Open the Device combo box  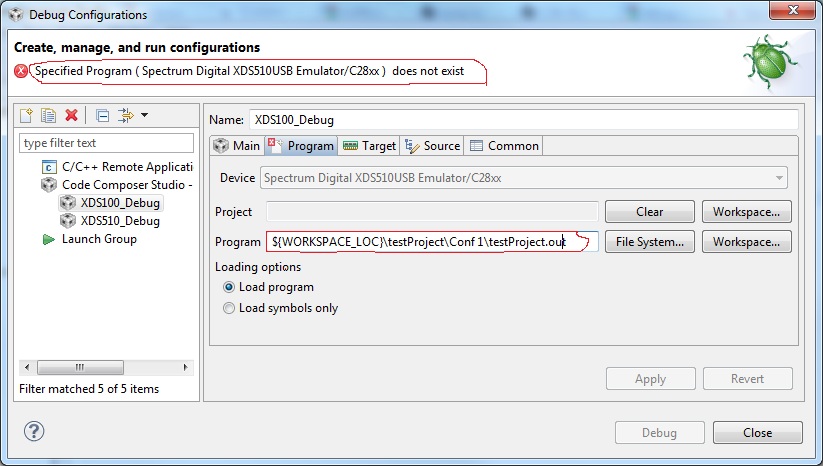(524, 178)
